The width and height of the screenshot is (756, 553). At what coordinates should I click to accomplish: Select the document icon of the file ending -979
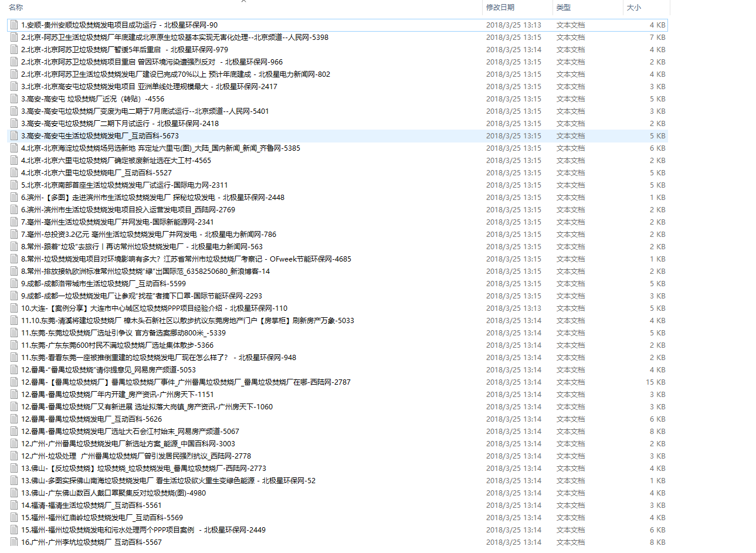(x=14, y=49)
